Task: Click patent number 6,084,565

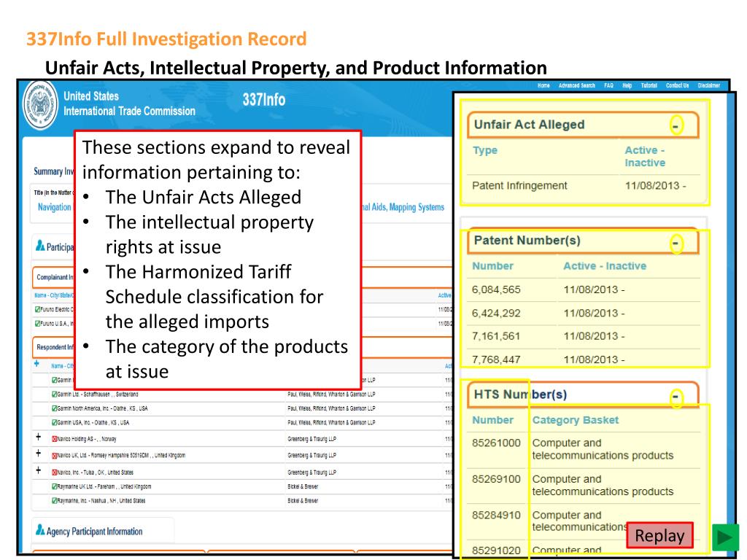Action: (496, 289)
